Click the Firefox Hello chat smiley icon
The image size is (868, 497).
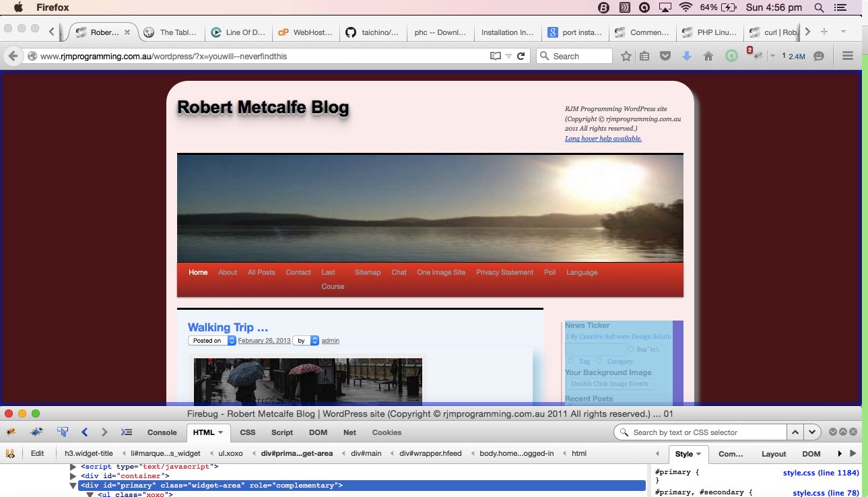point(819,57)
